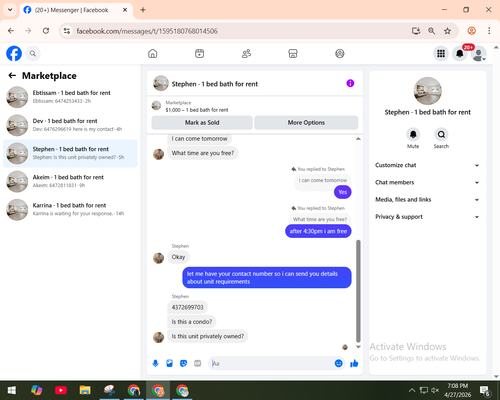Screen dimensions: 500x400
Task: Click the $1,000 – 1 bed bath listing link
Action: pos(197,110)
